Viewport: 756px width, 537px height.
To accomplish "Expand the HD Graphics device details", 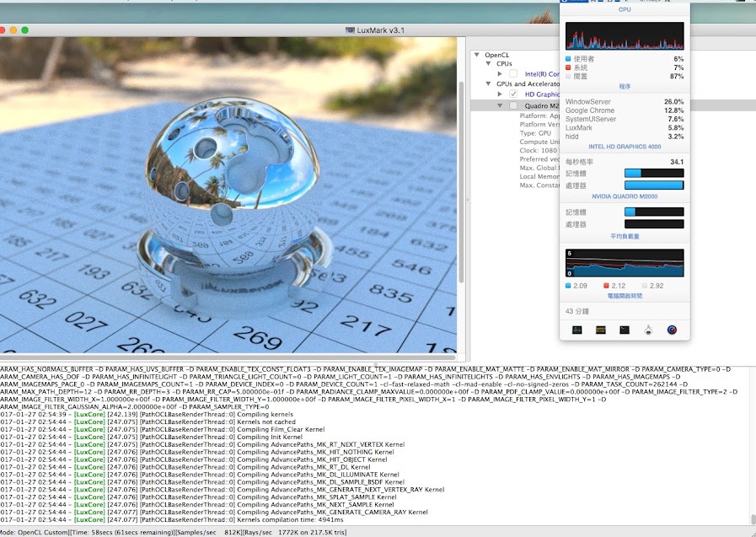I will [500, 94].
